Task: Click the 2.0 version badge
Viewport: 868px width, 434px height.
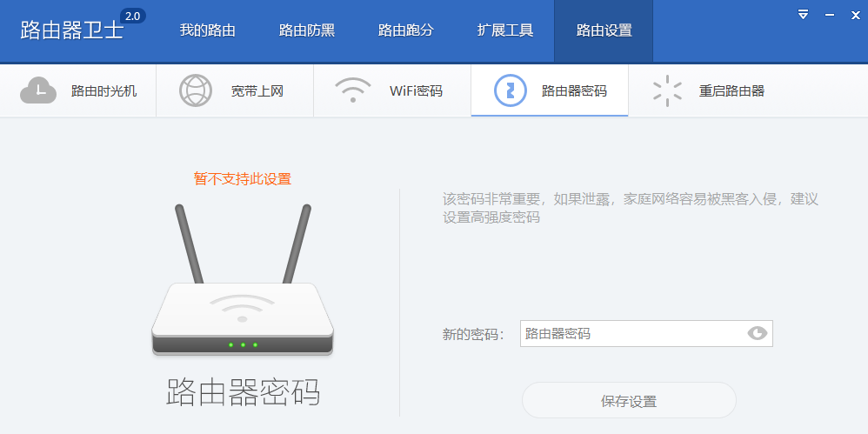Action: pos(133,16)
